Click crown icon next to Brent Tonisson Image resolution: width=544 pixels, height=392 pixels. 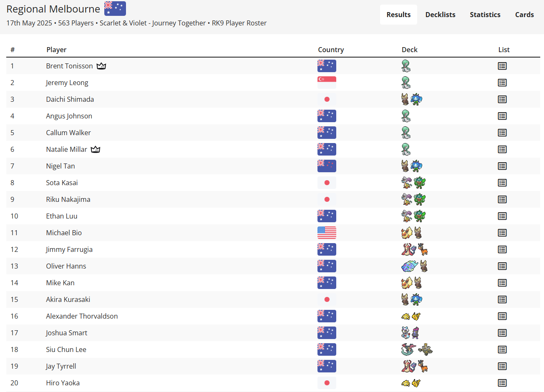[x=101, y=66]
